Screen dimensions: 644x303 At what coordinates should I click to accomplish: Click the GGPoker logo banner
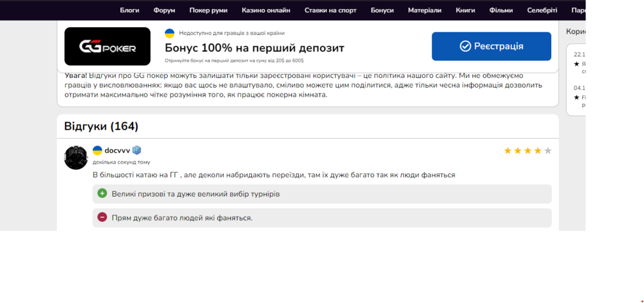coord(108,46)
